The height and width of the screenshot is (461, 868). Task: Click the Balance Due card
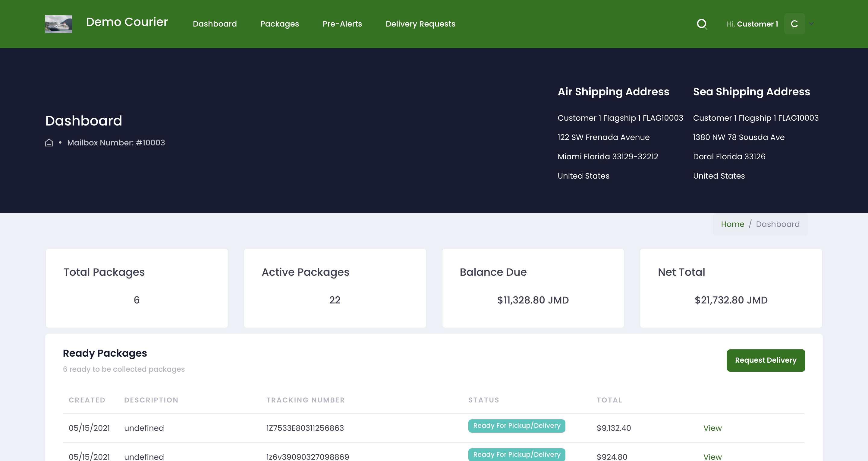[533, 288]
